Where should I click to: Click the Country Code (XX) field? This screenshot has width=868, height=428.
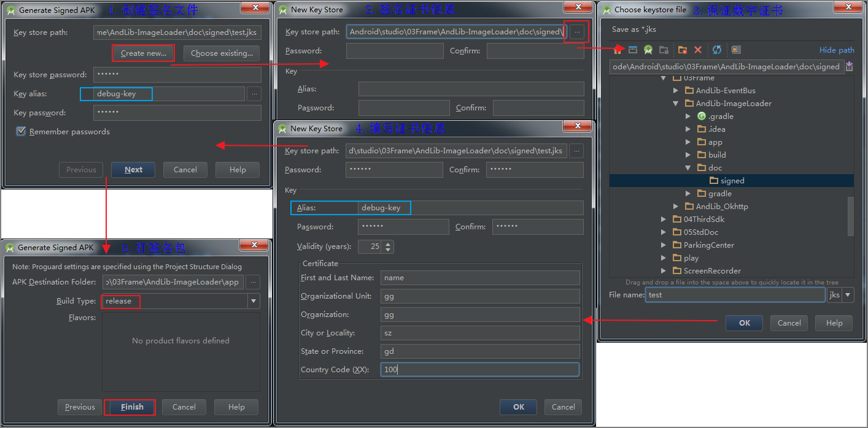[x=480, y=370]
